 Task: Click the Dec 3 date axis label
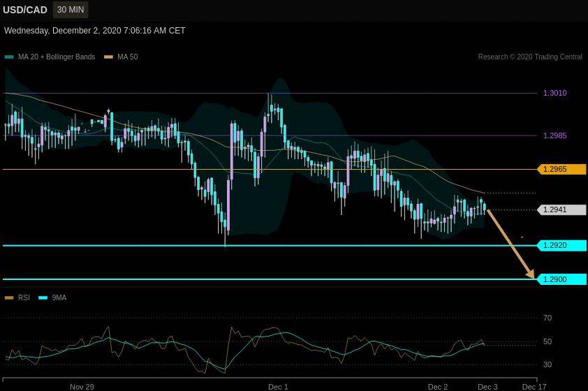pyautogui.click(x=487, y=387)
